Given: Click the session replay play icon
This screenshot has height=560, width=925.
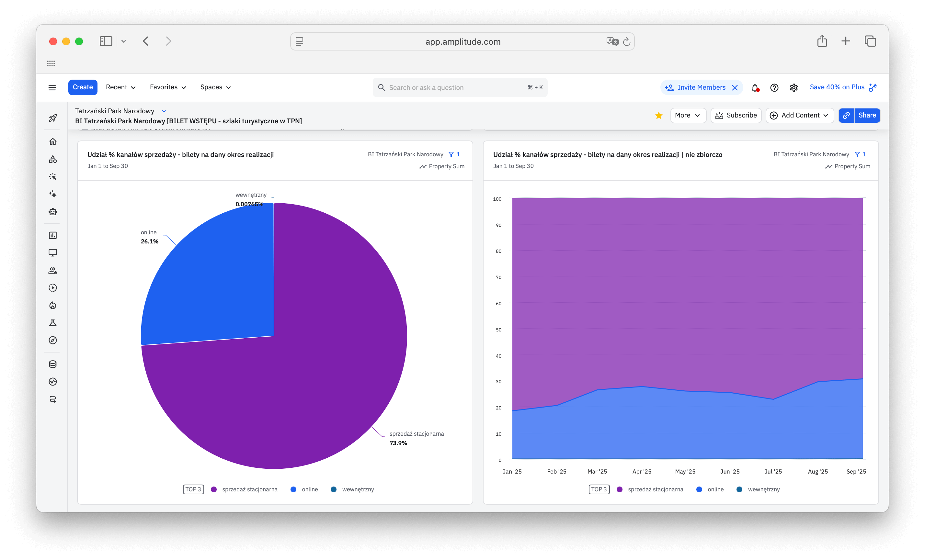Looking at the screenshot, I should [52, 288].
